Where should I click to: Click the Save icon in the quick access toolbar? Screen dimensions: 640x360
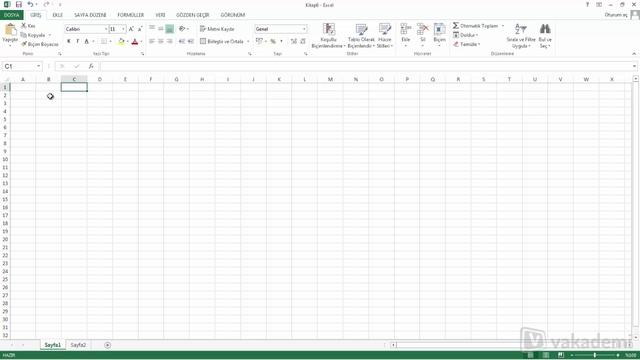(x=18, y=4)
